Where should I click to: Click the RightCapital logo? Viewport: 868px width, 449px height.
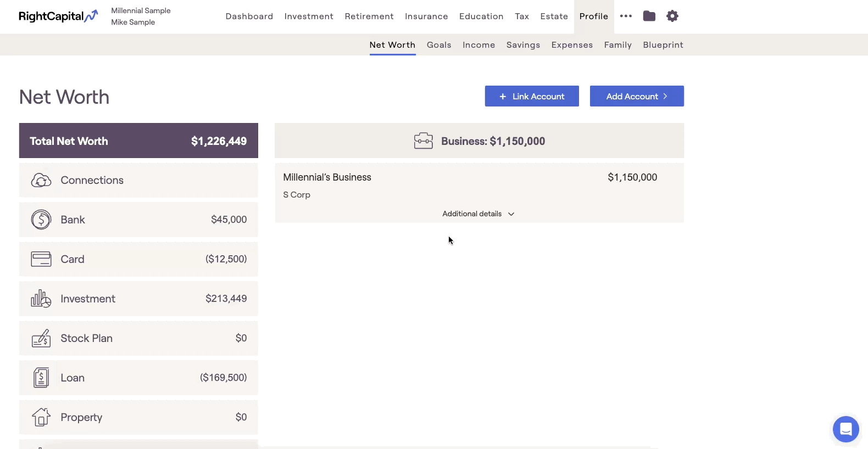pos(58,16)
